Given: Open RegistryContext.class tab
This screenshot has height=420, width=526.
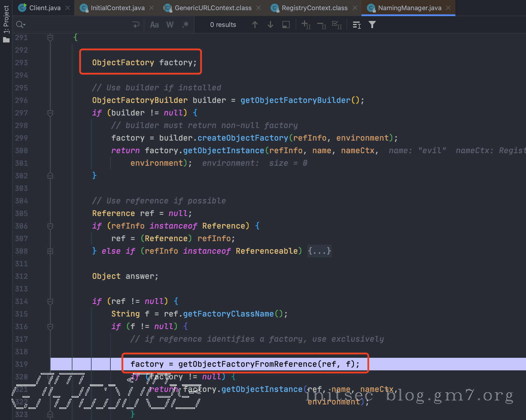Looking at the screenshot, I should (314, 8).
